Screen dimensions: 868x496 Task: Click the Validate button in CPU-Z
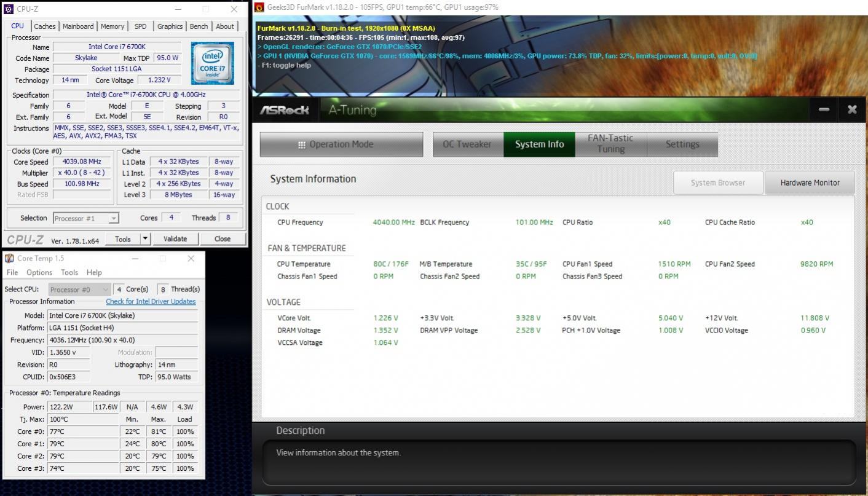tap(175, 238)
